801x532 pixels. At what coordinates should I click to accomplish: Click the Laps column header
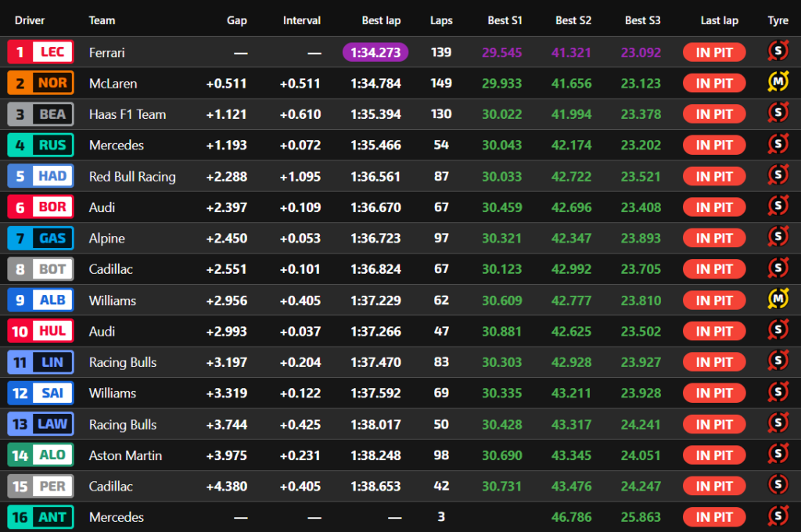coord(441,21)
